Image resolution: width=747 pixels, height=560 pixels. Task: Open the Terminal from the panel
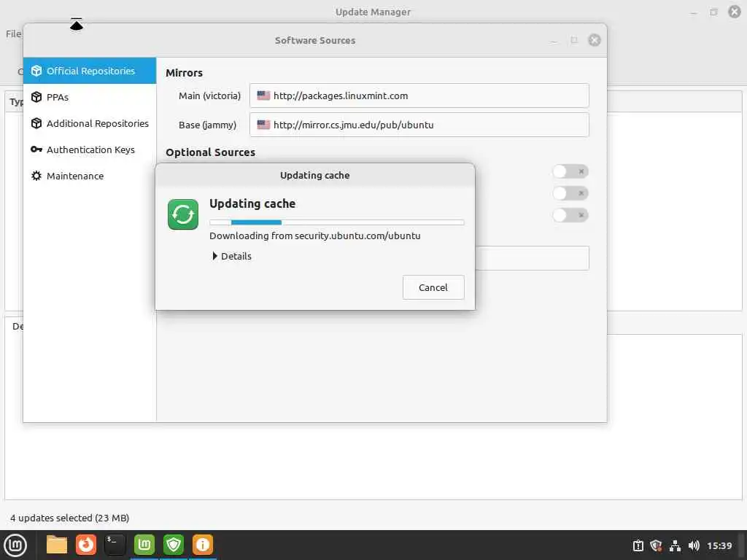coord(115,545)
